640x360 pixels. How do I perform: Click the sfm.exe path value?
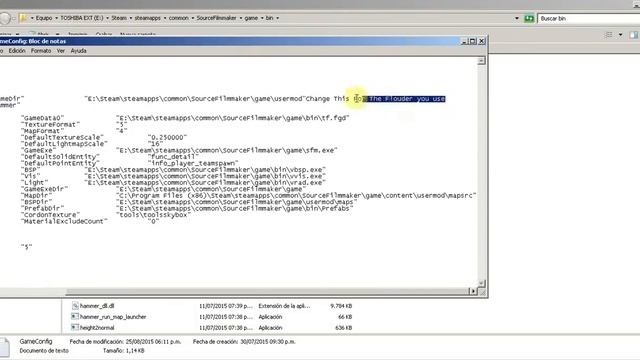(227, 150)
